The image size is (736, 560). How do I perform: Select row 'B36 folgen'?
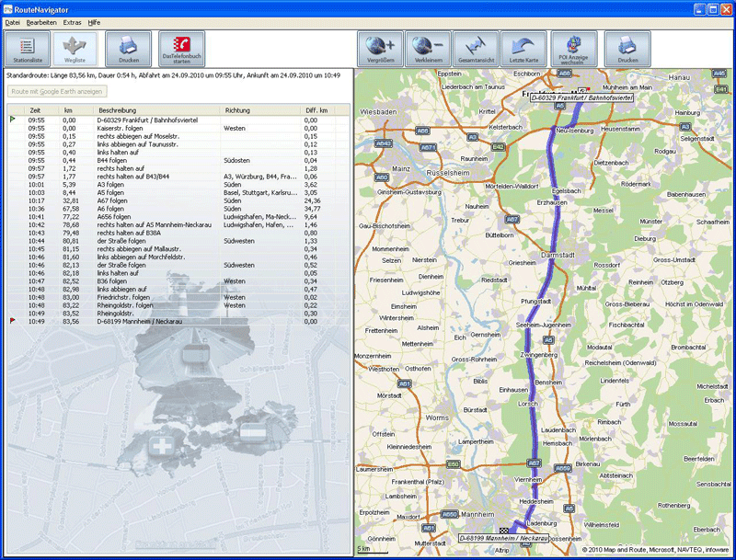tap(178, 281)
